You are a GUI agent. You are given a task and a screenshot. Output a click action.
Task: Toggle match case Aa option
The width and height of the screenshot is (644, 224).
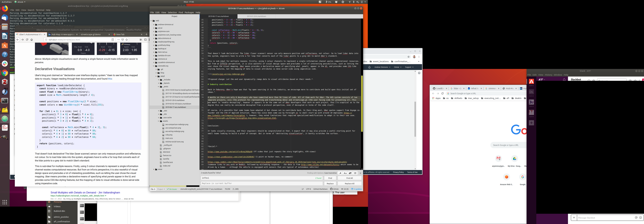click(x=345, y=173)
